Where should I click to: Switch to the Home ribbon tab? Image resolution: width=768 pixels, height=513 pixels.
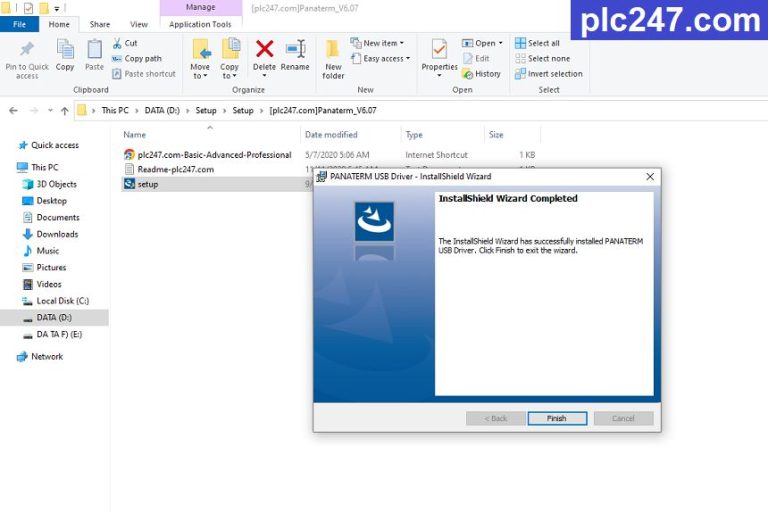(59, 24)
